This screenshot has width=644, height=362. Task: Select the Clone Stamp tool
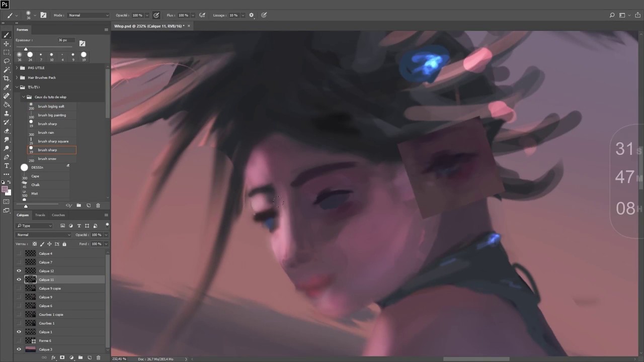(x=7, y=114)
